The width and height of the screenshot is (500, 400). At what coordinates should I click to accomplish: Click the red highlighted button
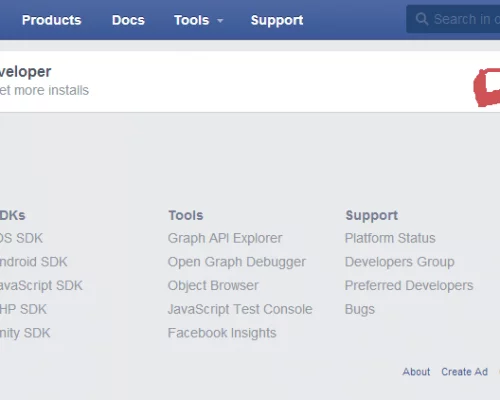tap(487, 87)
